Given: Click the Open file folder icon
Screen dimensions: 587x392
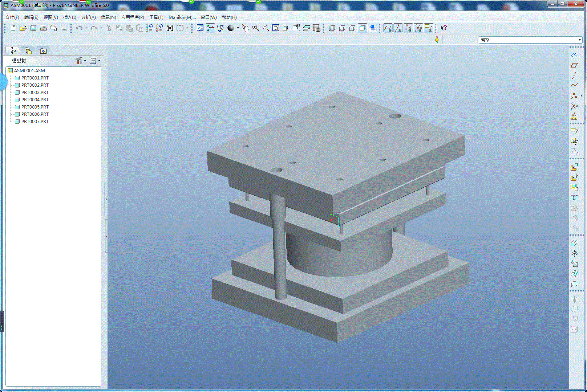Looking at the screenshot, I should coord(23,28).
